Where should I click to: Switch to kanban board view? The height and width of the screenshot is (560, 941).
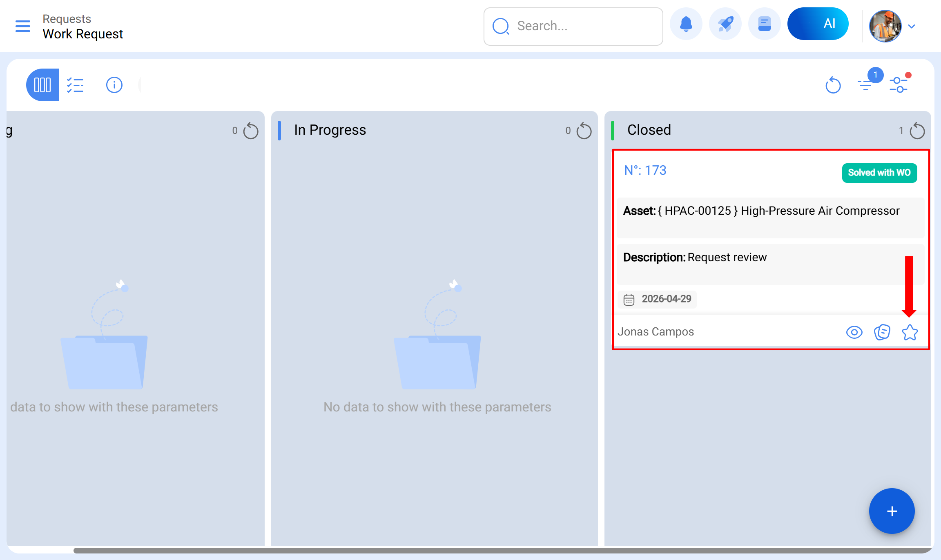point(42,85)
